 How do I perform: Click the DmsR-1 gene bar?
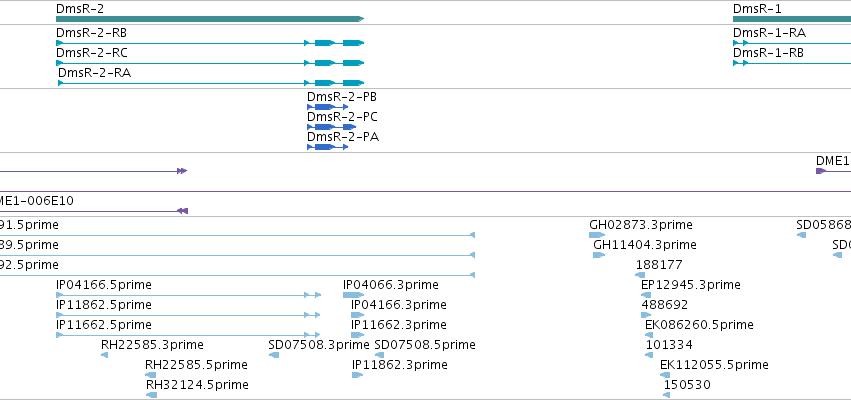pos(792,19)
